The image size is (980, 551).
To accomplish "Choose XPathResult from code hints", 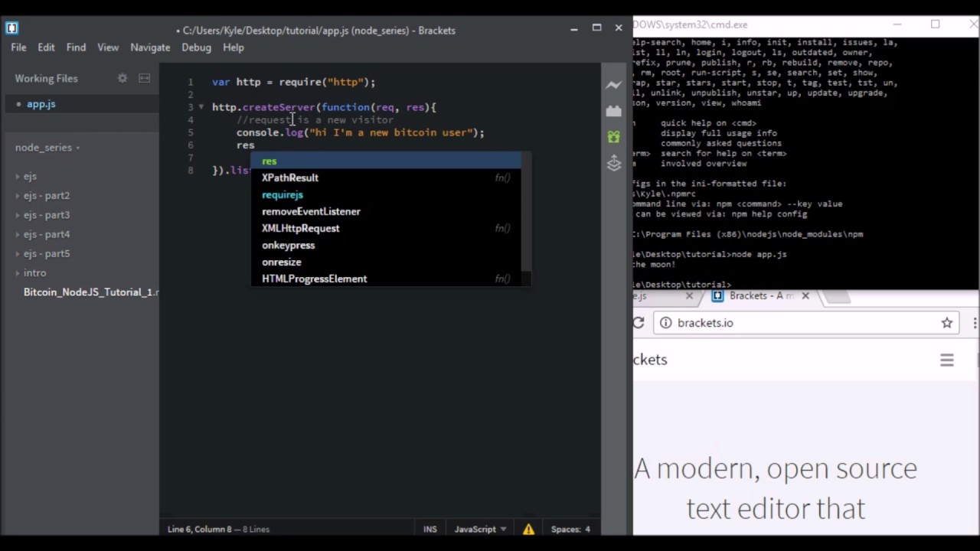I will click(x=386, y=178).
